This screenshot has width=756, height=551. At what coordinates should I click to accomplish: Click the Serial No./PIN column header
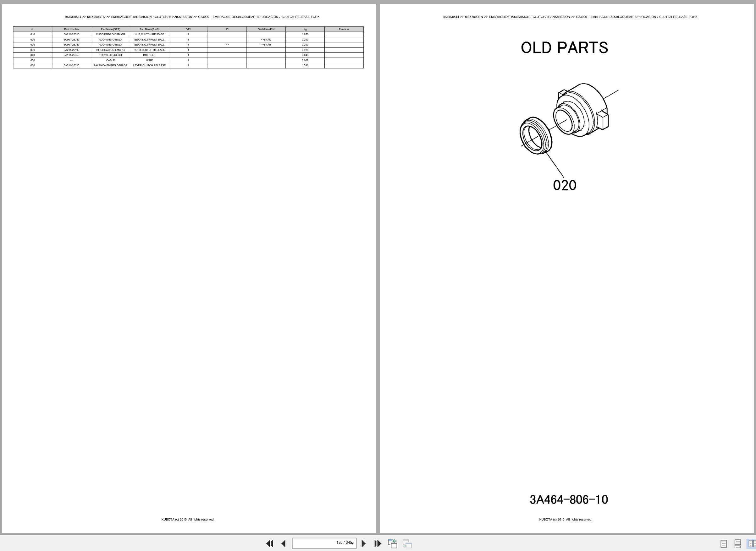pos(266,29)
